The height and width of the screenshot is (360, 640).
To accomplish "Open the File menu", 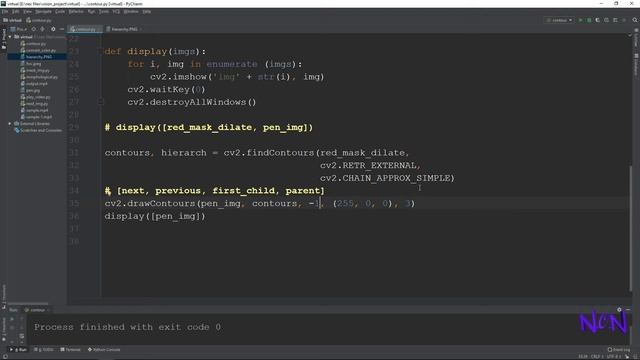I will [x=5, y=12].
